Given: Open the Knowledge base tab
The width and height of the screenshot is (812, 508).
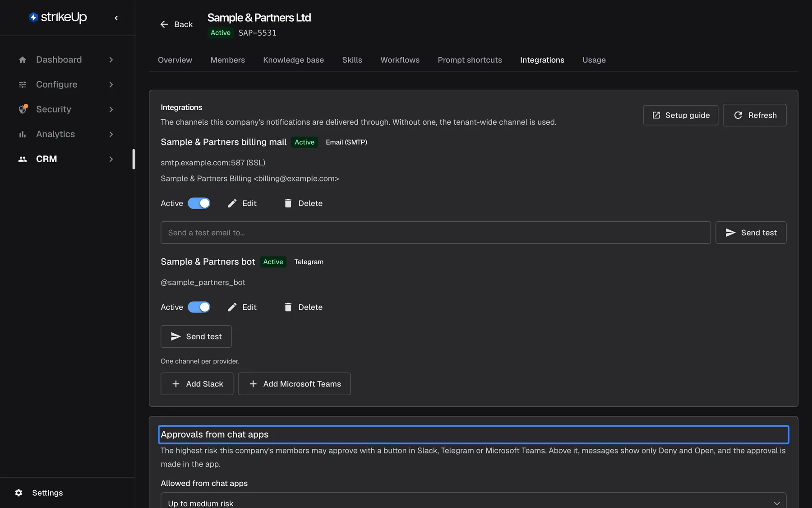Looking at the screenshot, I should (x=294, y=60).
